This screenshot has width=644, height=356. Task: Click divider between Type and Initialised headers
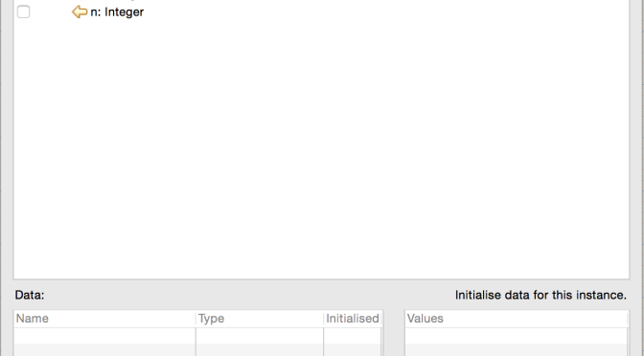click(x=323, y=319)
